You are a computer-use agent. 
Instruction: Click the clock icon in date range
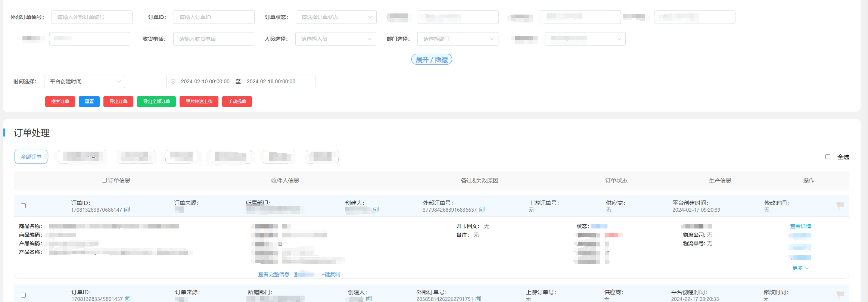pos(173,81)
